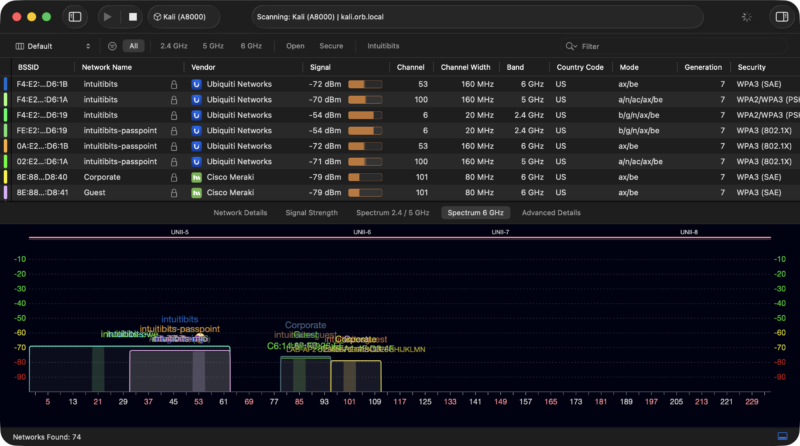Click signal bar of Corporate row
Image resolution: width=800 pixels, height=446 pixels.
pos(365,177)
